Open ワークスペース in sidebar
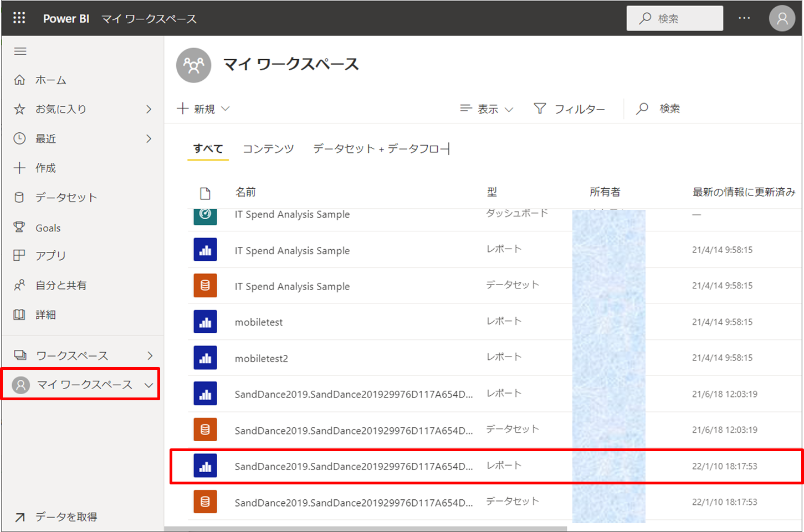 tap(72, 355)
